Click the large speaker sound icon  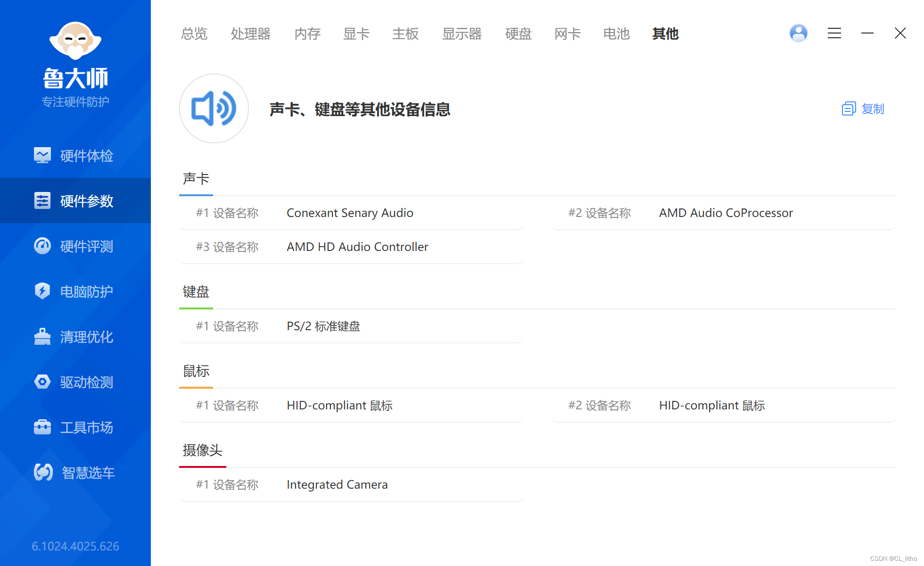pyautogui.click(x=214, y=108)
